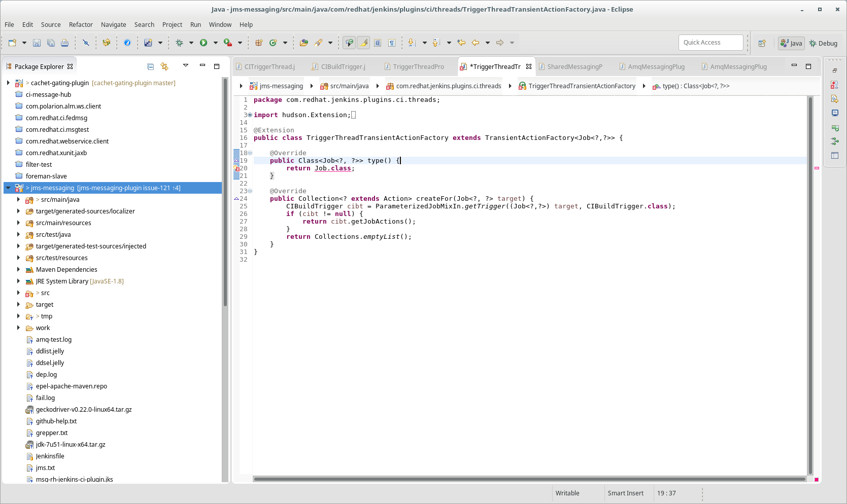This screenshot has height=504, width=847.
Task: Click the Print toolbar icon
Action: pyautogui.click(x=64, y=43)
